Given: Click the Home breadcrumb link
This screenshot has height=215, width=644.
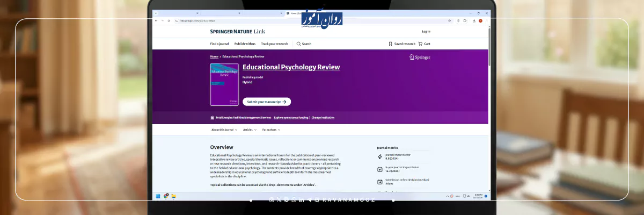Looking at the screenshot, I should [x=214, y=56].
